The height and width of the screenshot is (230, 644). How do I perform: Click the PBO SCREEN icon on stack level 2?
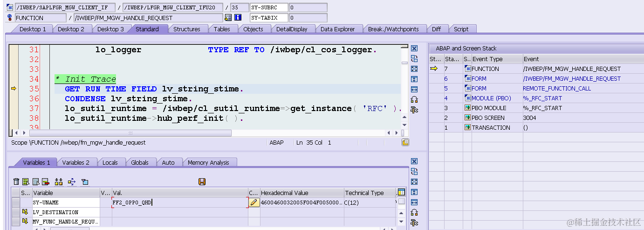(x=467, y=118)
